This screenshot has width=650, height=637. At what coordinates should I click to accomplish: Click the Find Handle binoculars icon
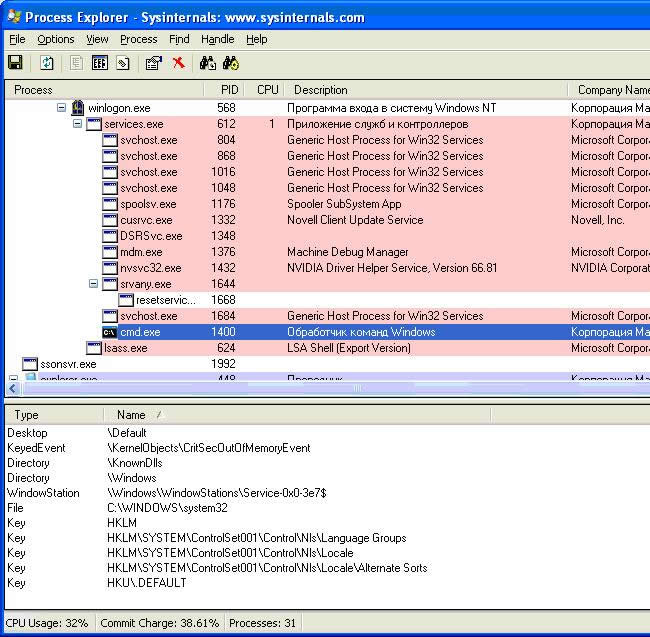(208, 63)
